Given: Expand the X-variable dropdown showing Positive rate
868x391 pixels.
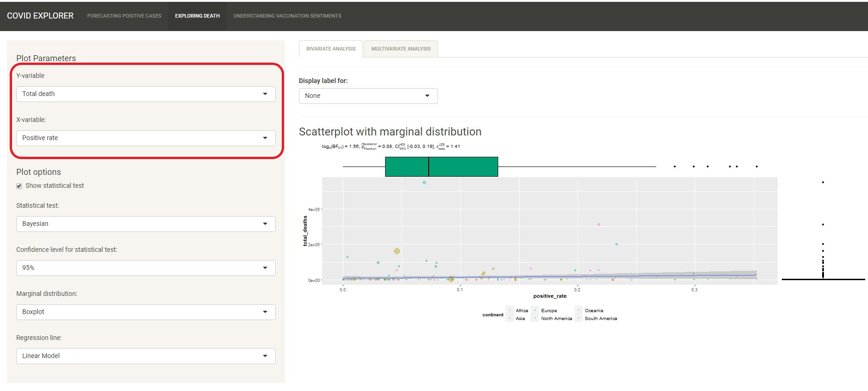Looking at the screenshot, I should [x=146, y=138].
